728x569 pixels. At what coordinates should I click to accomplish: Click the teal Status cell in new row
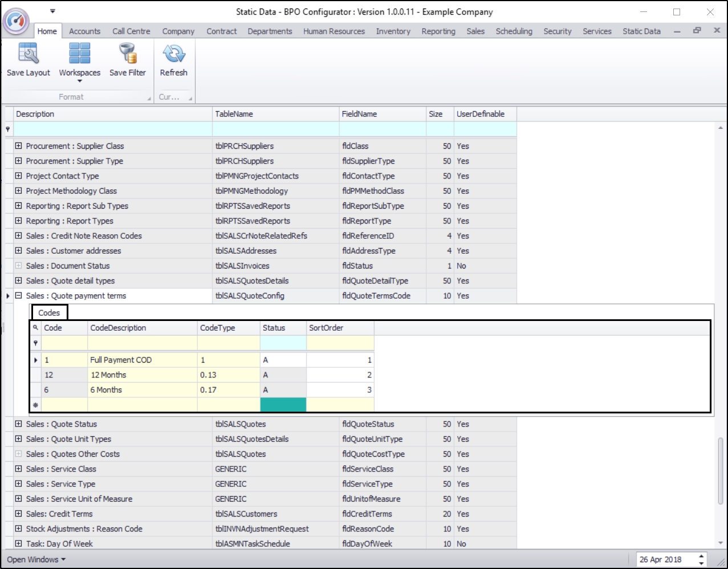(x=283, y=405)
